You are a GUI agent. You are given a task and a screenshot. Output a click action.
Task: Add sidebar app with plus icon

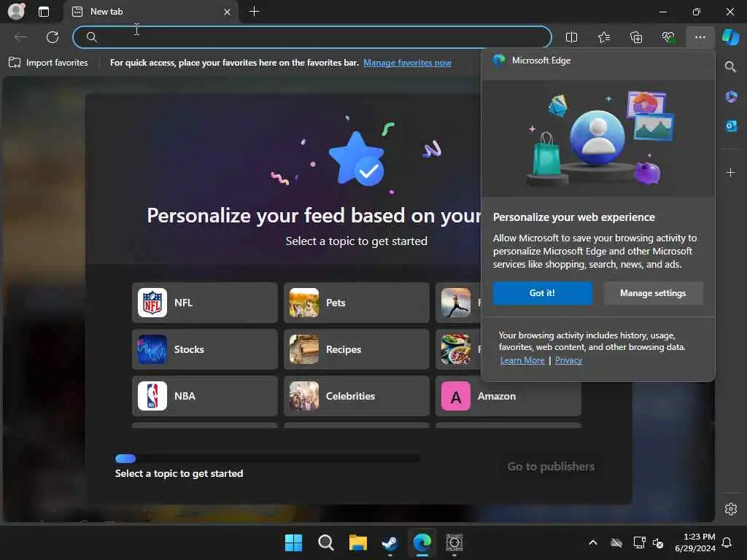[x=731, y=172]
